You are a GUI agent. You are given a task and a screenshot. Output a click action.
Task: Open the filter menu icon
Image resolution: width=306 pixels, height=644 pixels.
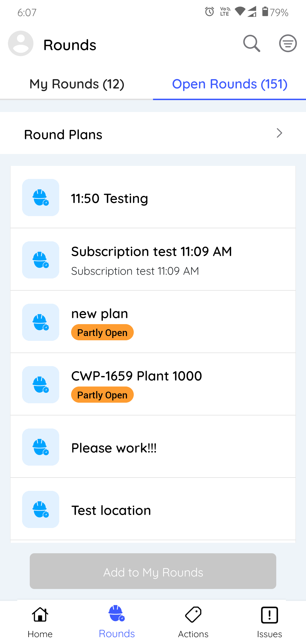(x=288, y=43)
